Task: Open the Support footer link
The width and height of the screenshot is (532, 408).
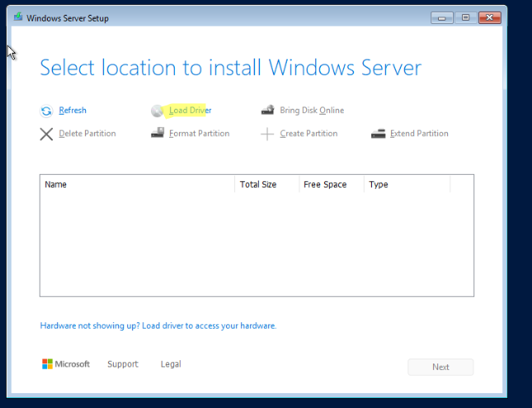Action: [123, 364]
